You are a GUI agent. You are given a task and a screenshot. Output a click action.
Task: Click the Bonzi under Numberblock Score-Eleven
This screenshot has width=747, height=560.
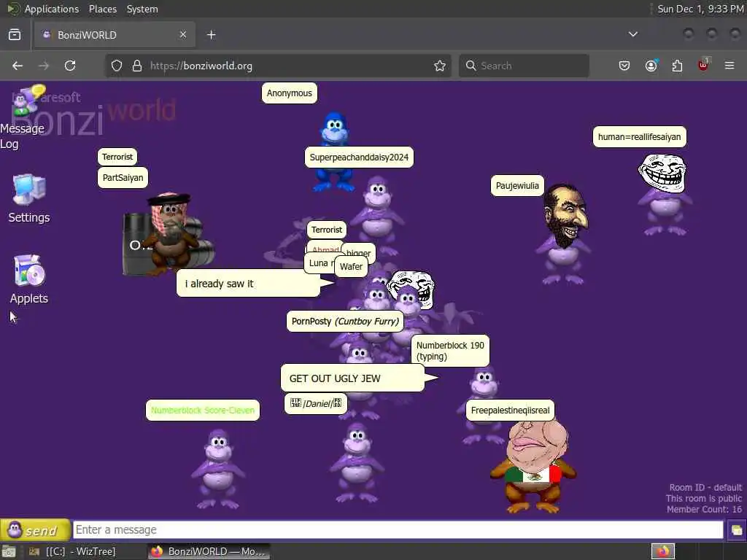pos(218,469)
